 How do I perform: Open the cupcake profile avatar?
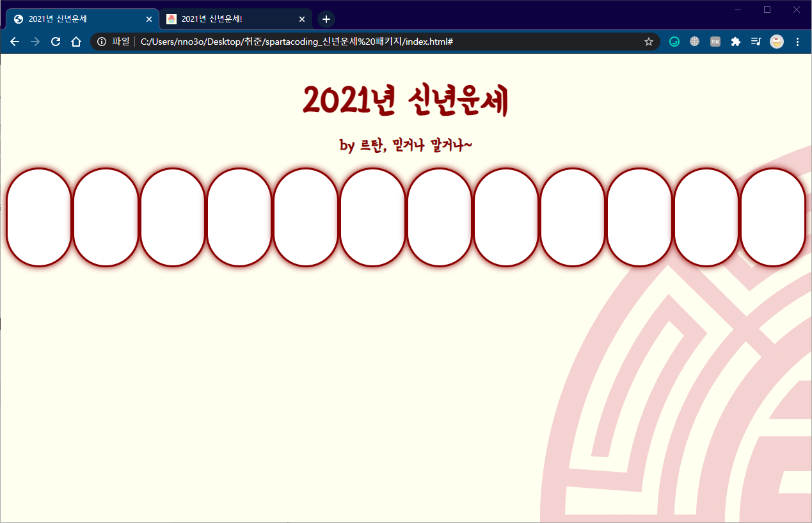776,42
